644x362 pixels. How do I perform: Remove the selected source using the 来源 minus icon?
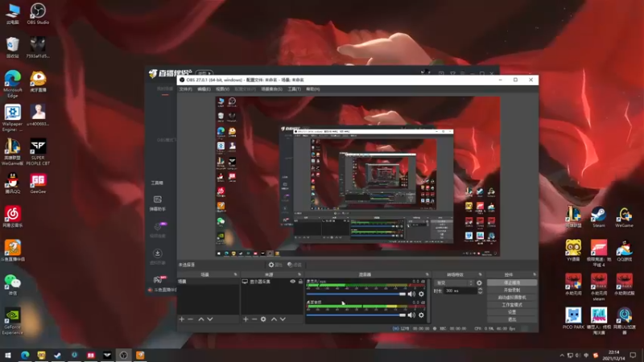click(x=254, y=319)
